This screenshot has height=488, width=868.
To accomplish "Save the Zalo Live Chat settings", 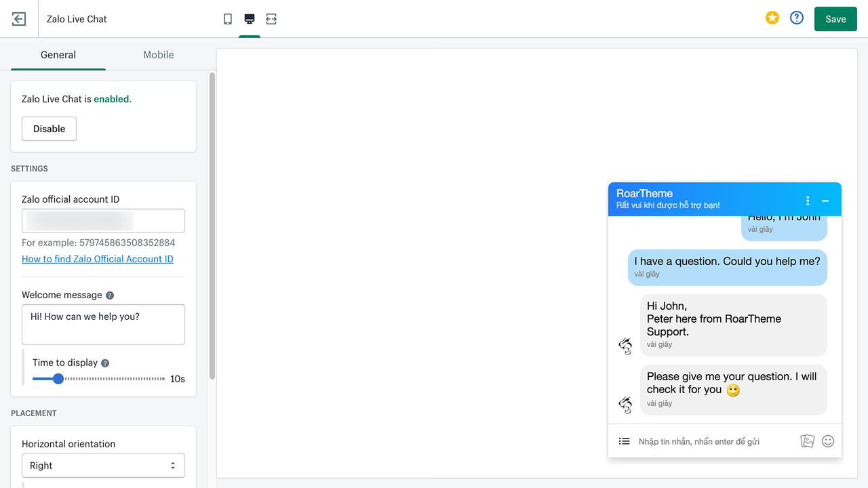I will 835,18.
